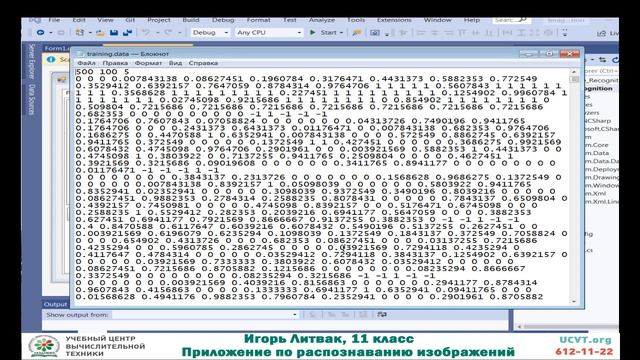Click the camera screenshot toolbar icon
This screenshot has width=640, height=360.
(x=375, y=33)
